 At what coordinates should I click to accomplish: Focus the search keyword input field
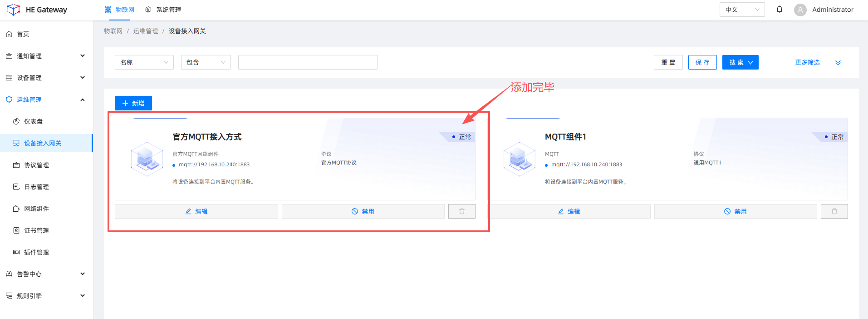pyautogui.click(x=308, y=62)
